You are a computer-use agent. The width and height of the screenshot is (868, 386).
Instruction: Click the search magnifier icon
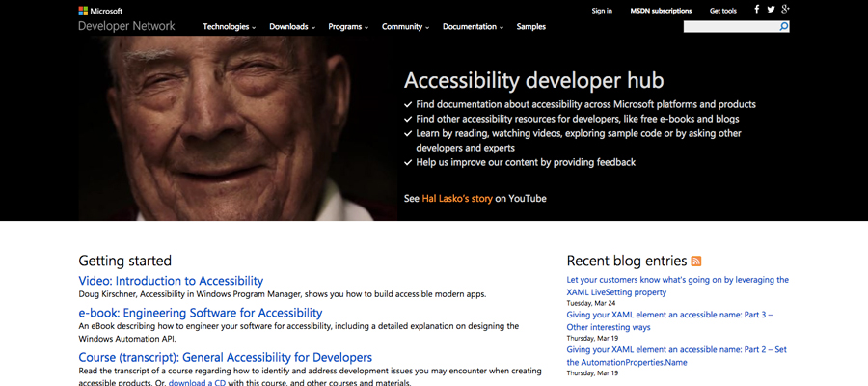pos(784,27)
